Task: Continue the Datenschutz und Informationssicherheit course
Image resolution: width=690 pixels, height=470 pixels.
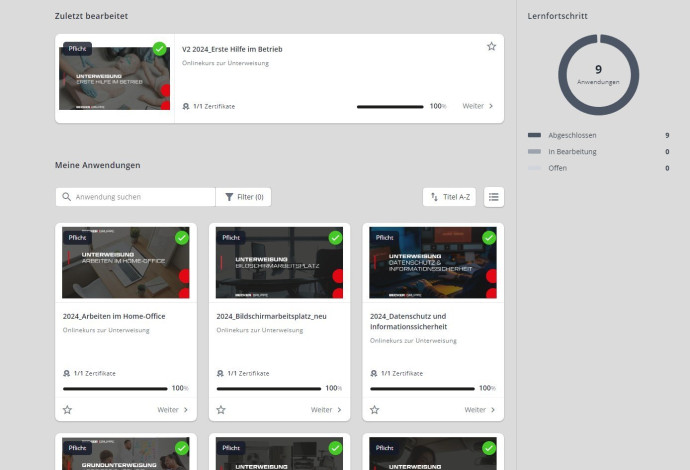Action: click(480, 410)
